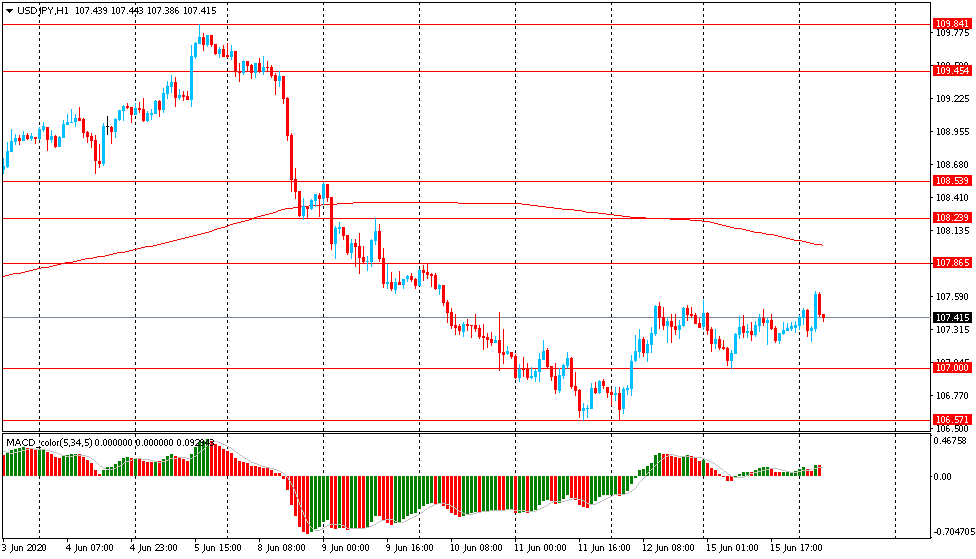Click the 12 Jun 08:00 time label

point(669,548)
